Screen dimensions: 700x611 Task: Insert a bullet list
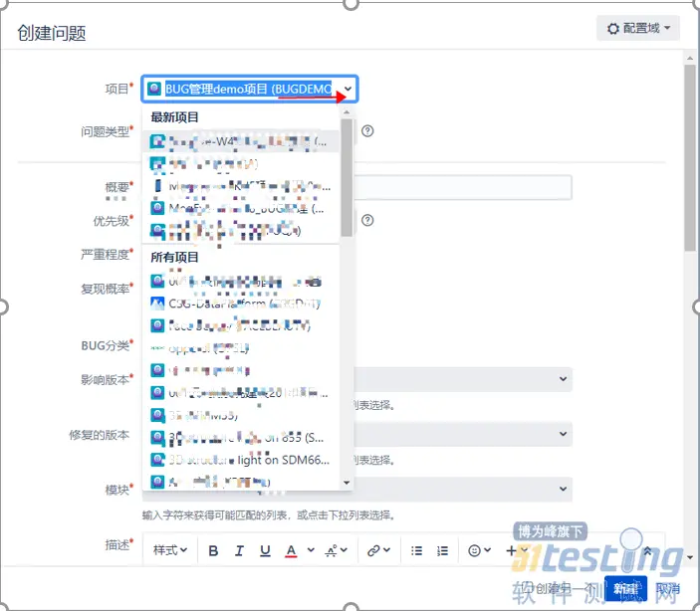(x=416, y=550)
